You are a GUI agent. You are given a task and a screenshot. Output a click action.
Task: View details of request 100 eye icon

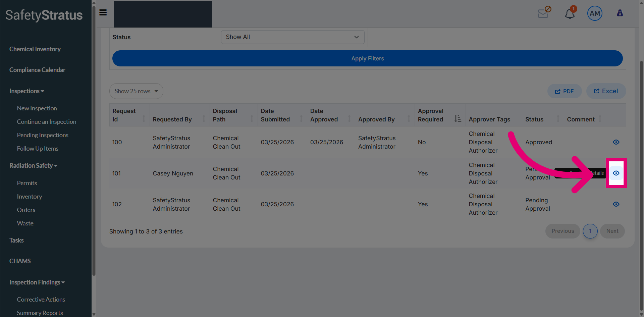616,142
